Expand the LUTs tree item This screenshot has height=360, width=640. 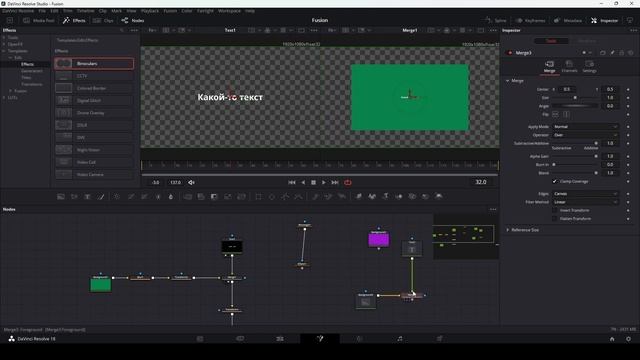click(x=4, y=98)
